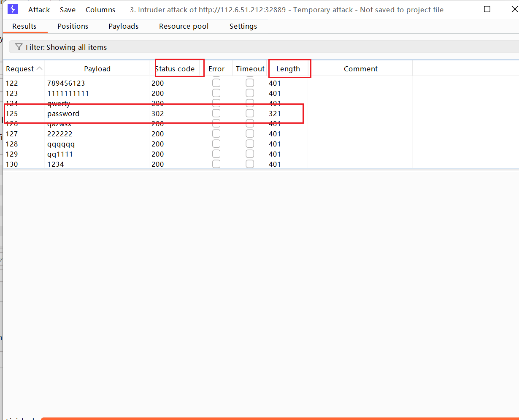Viewport: 519px width, 420px height.
Task: Sort results by Status code column
Action: pos(175,69)
